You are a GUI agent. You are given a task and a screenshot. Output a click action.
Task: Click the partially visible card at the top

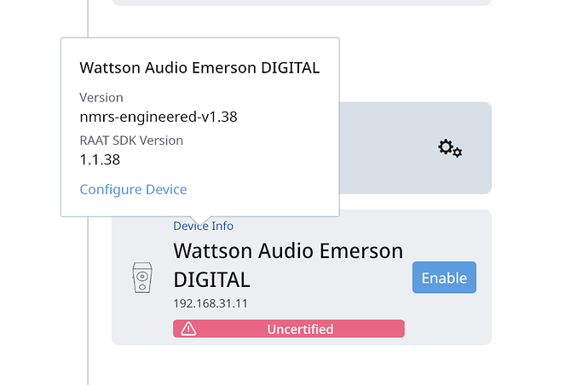pyautogui.click(x=302, y=3)
